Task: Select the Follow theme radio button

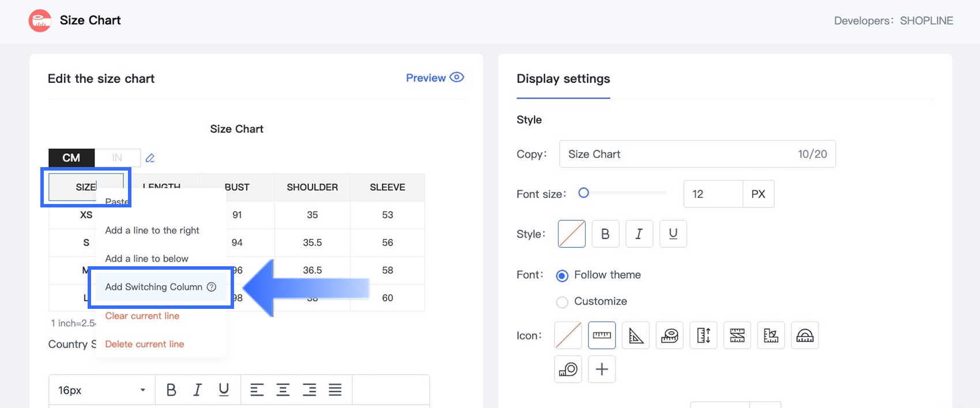Action: [x=562, y=275]
